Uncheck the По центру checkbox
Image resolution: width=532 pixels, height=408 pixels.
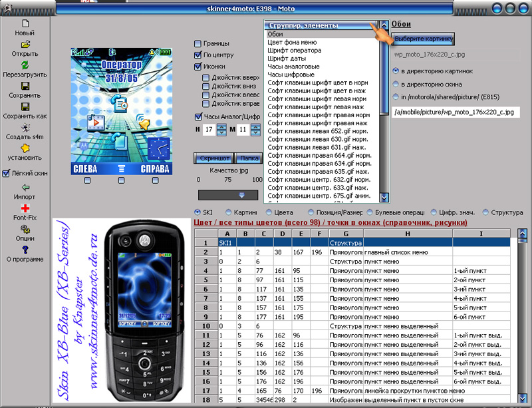point(198,55)
